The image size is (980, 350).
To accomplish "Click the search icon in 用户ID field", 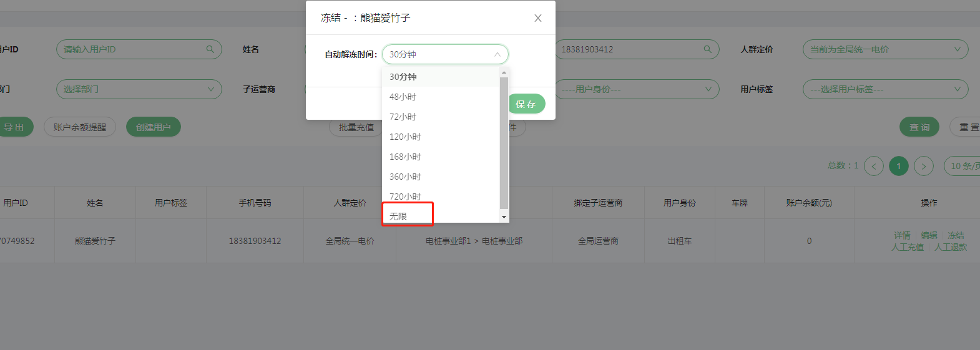I will (x=210, y=49).
